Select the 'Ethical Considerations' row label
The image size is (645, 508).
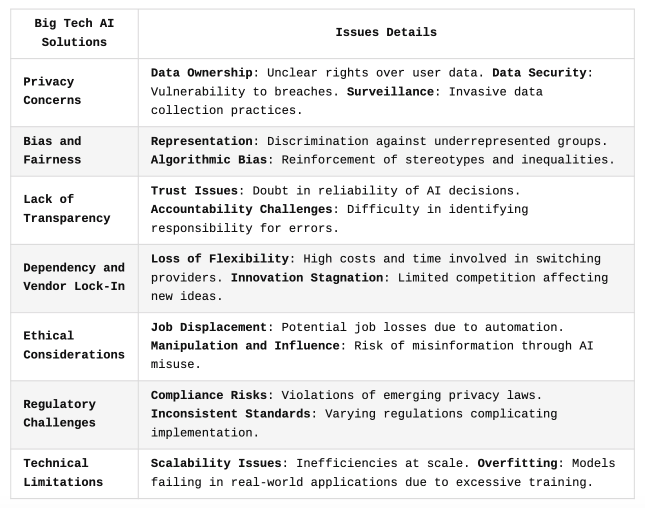point(74,345)
